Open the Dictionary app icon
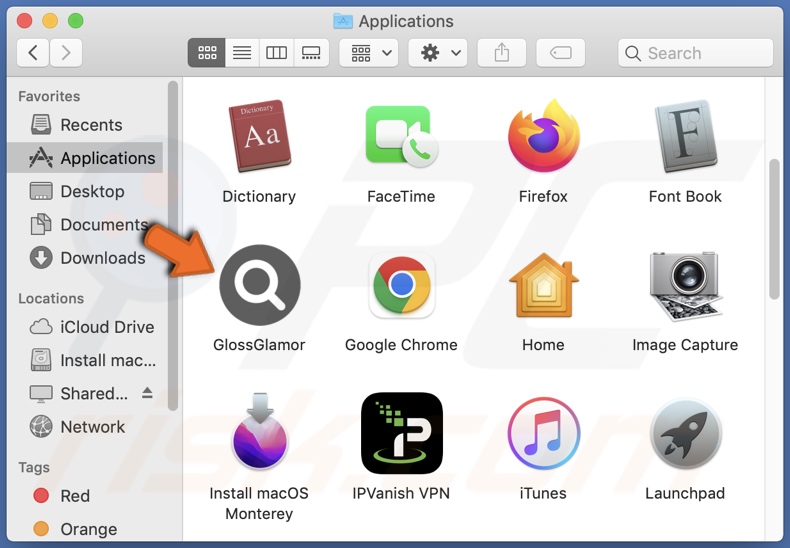Viewport: 790px width, 548px height. pos(259,135)
